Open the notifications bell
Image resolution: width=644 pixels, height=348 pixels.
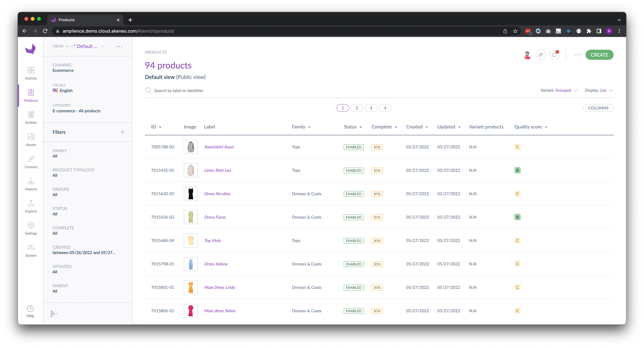[554, 54]
